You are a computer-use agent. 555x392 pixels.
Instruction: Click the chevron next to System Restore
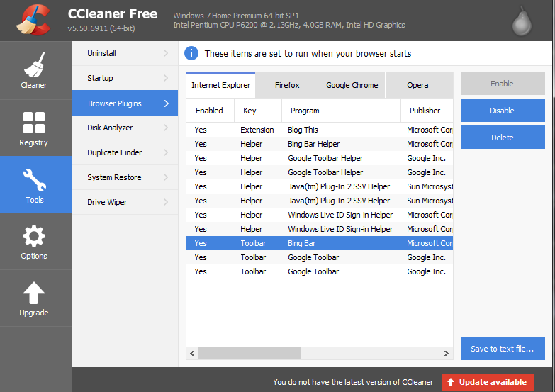(x=166, y=177)
